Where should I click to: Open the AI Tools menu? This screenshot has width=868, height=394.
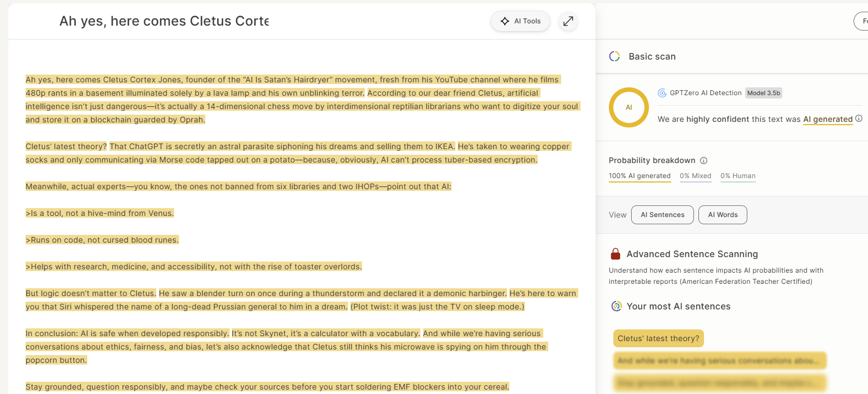coord(520,21)
